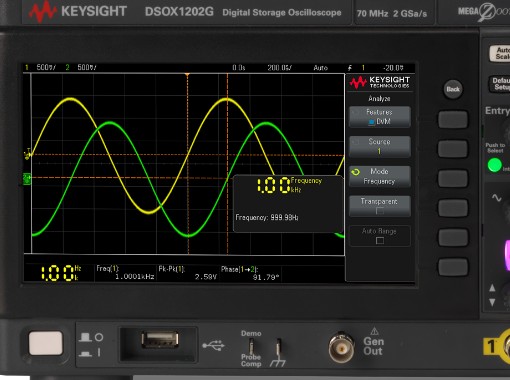Image resolution: width=510 pixels, height=380 pixels.
Task: Click the Keysight logo on the top bezel
Action: [x=77, y=11]
